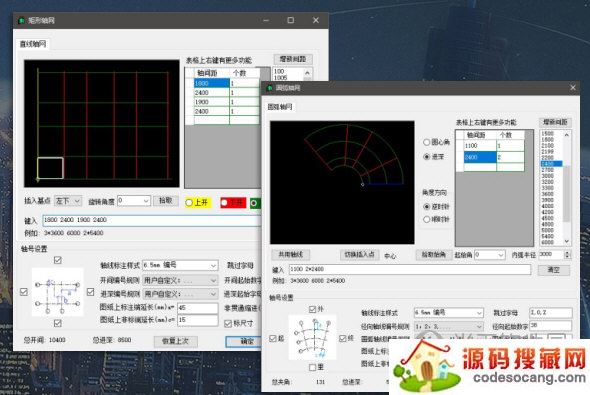Click the arc grid preview canvas
Viewport: 590px width, 395px height.
[342, 182]
